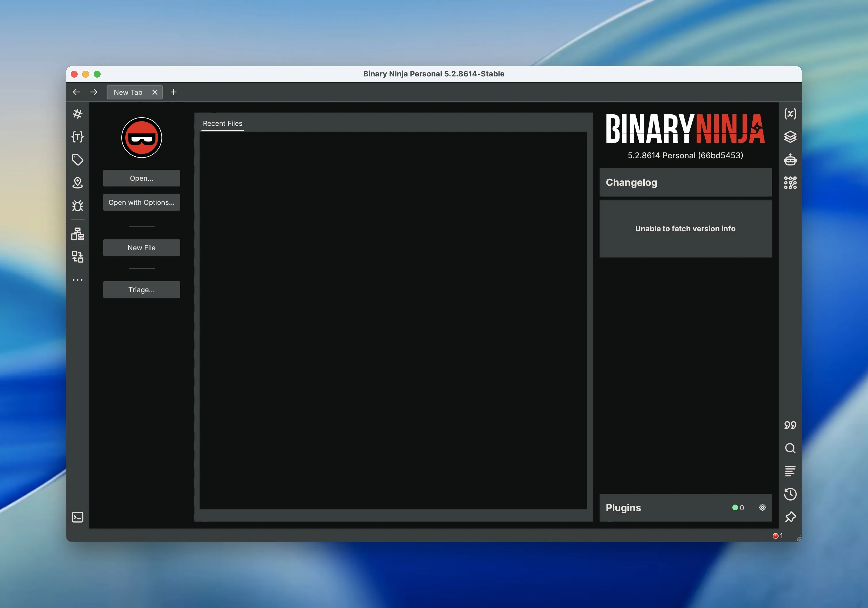Show more sidebar items via ellipsis
Viewport: 868px width, 608px height.
(x=78, y=280)
